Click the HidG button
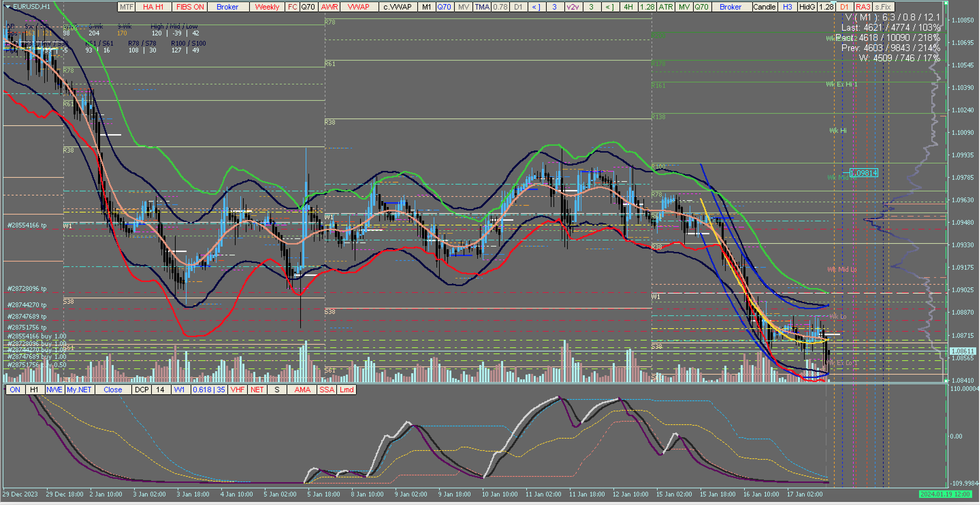 (807, 7)
